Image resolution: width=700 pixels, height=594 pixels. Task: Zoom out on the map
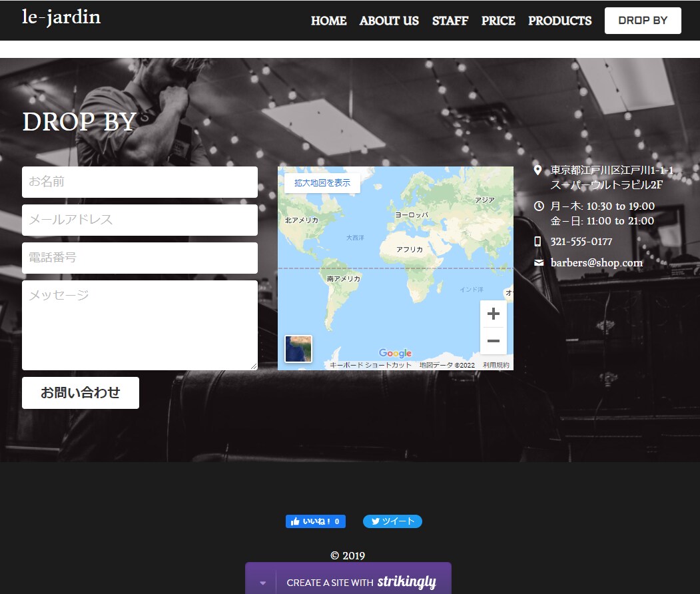click(x=494, y=341)
